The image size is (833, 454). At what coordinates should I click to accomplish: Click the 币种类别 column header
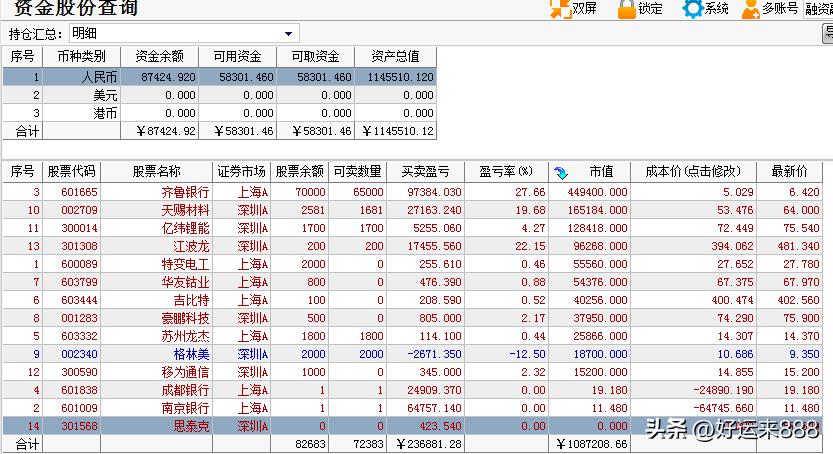click(81, 56)
